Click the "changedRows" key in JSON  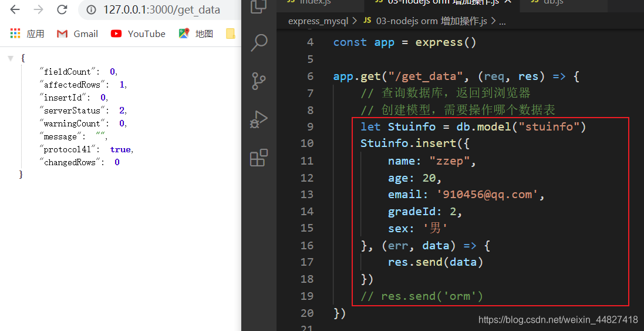click(x=72, y=162)
